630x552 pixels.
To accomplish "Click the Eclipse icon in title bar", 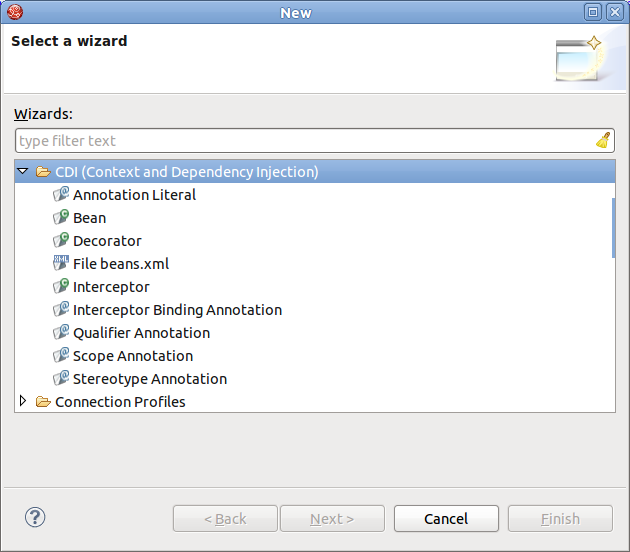I will coord(12,12).
